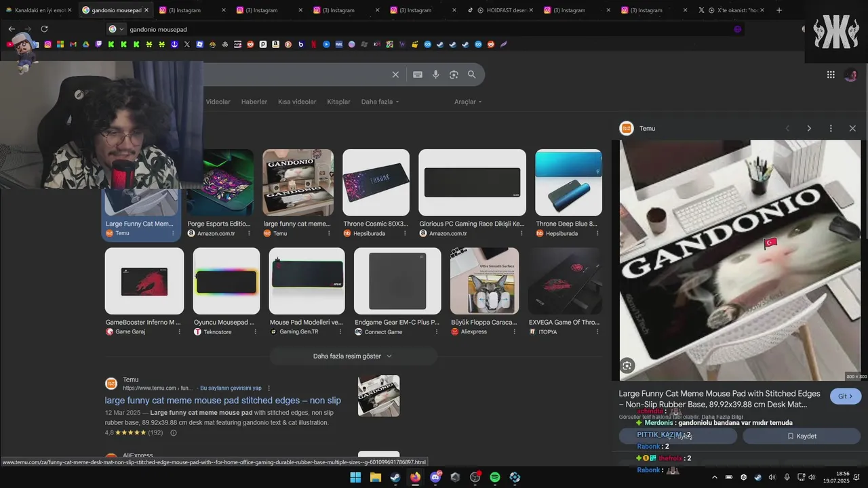Open Windows Start menu
Viewport: 868px width, 488px height.
coord(355,477)
